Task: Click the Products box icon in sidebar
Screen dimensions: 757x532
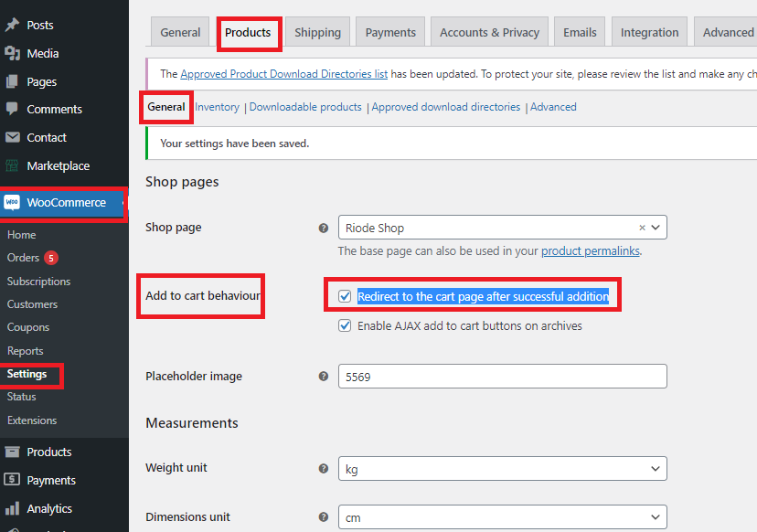Action: (12, 452)
